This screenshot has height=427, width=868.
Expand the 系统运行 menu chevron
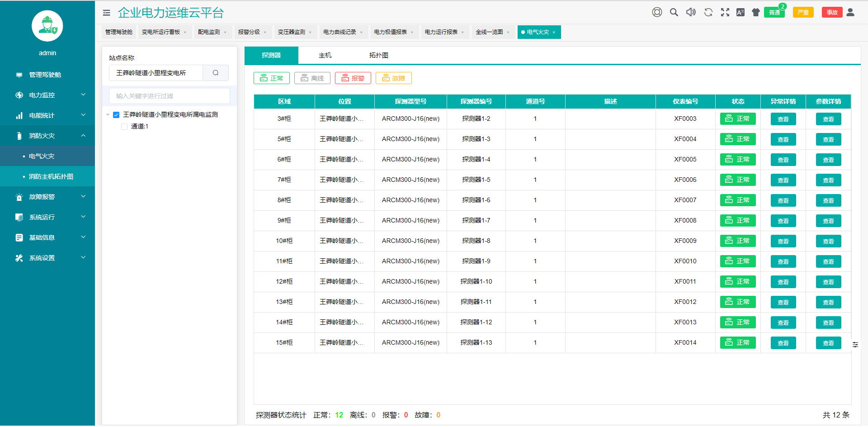point(83,217)
